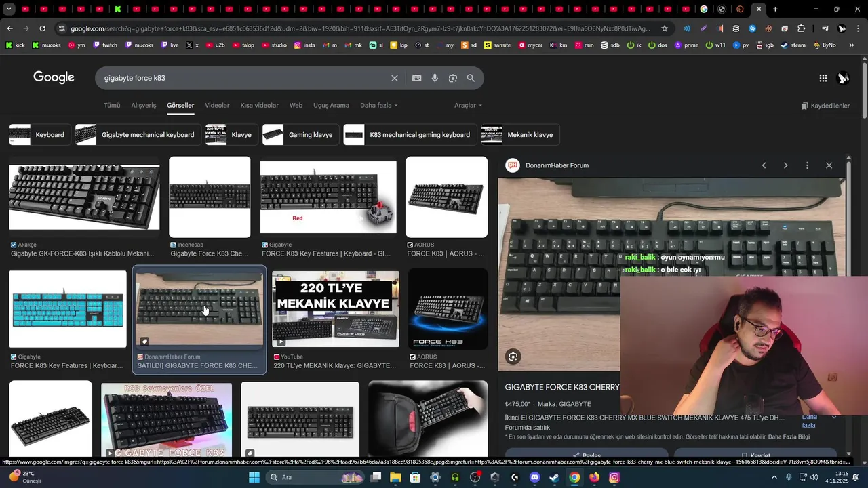
Task: Open Instagram from the taskbar
Action: [614, 477]
